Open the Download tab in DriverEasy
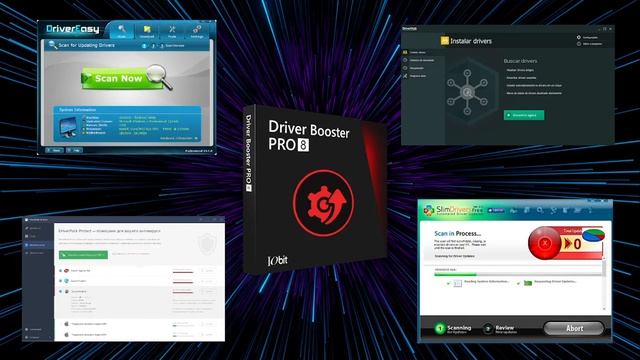The height and width of the screenshot is (360, 640). (x=147, y=31)
